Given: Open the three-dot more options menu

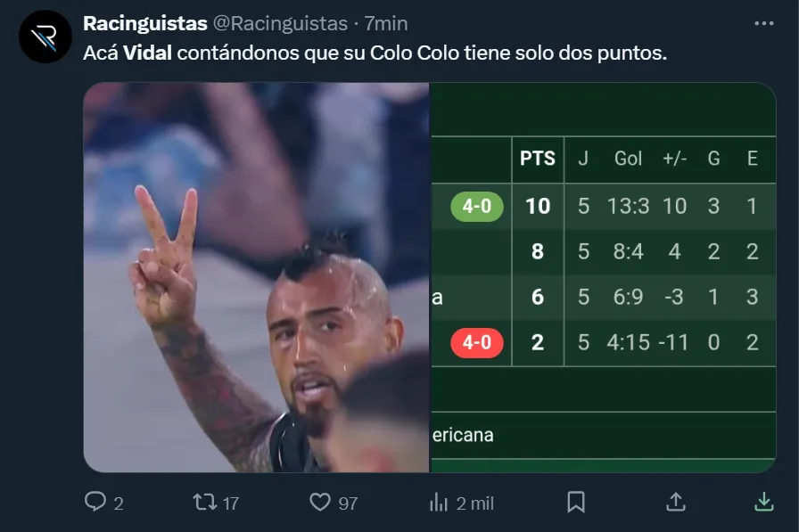Looking at the screenshot, I should (764, 24).
